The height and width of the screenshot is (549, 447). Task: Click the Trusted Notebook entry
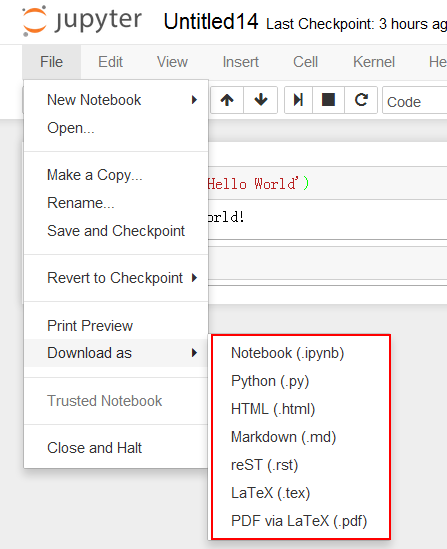click(116, 401)
